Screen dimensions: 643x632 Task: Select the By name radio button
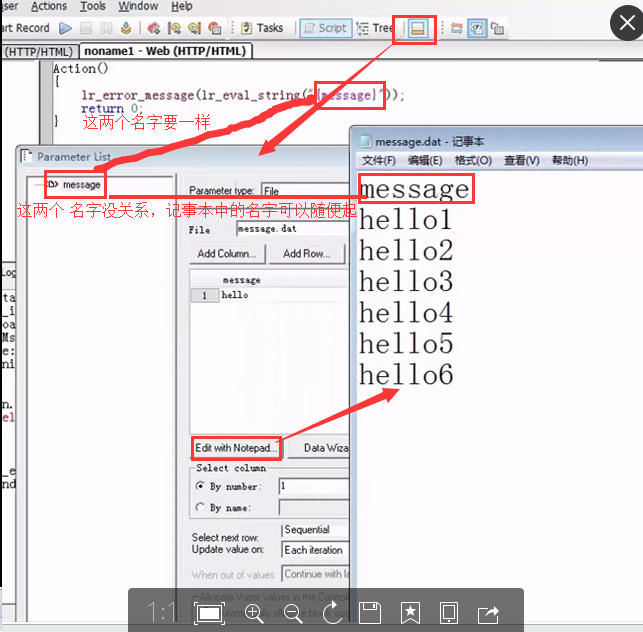click(x=200, y=507)
